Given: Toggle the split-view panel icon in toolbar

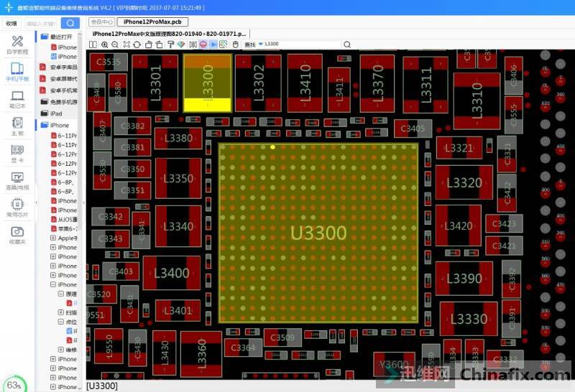Looking at the screenshot, I should click(93, 45).
